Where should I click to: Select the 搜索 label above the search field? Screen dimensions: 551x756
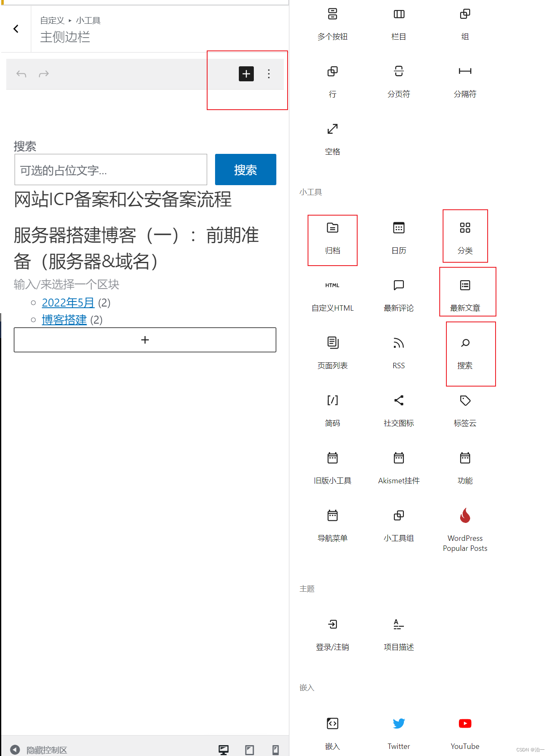[x=25, y=146]
